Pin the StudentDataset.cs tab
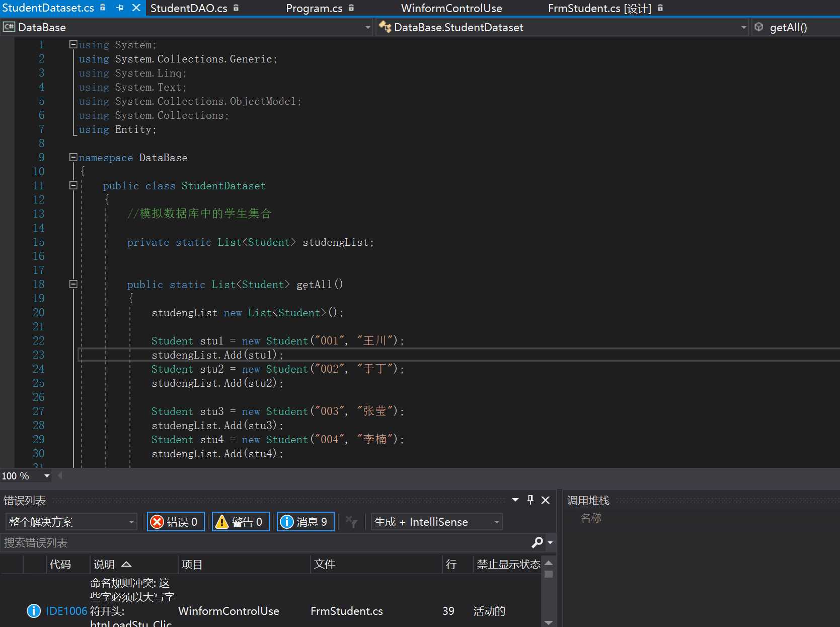 point(120,8)
